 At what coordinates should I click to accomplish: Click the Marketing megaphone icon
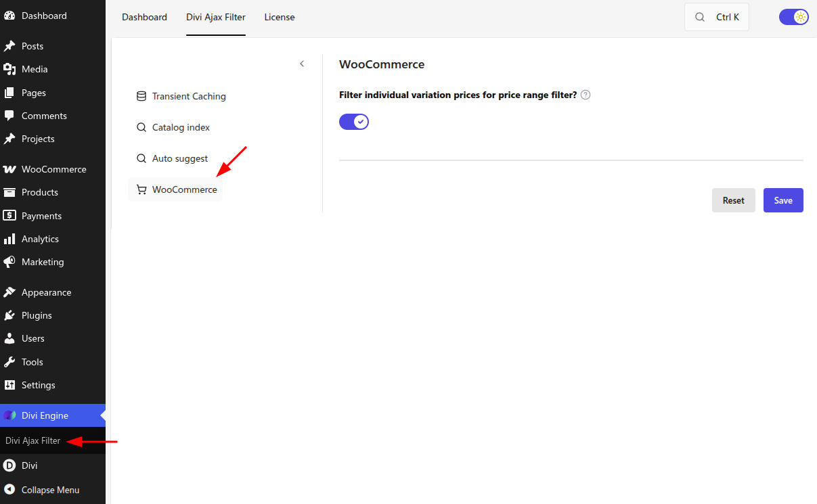click(9, 262)
